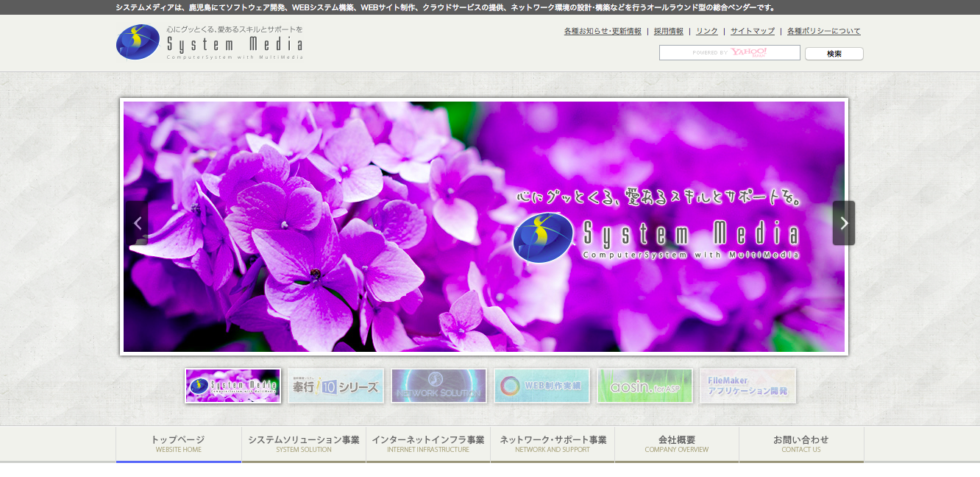This screenshot has width=980, height=477.
Task: Select the 奉行10シリーズ slide thumbnail
Action: coord(336,386)
